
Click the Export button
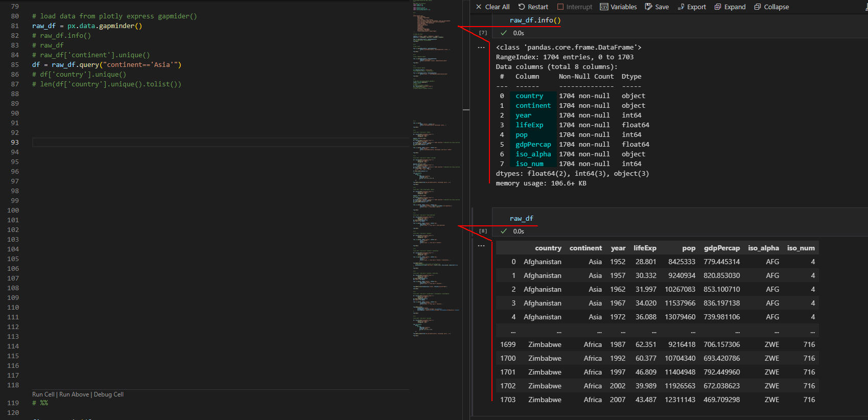[692, 7]
